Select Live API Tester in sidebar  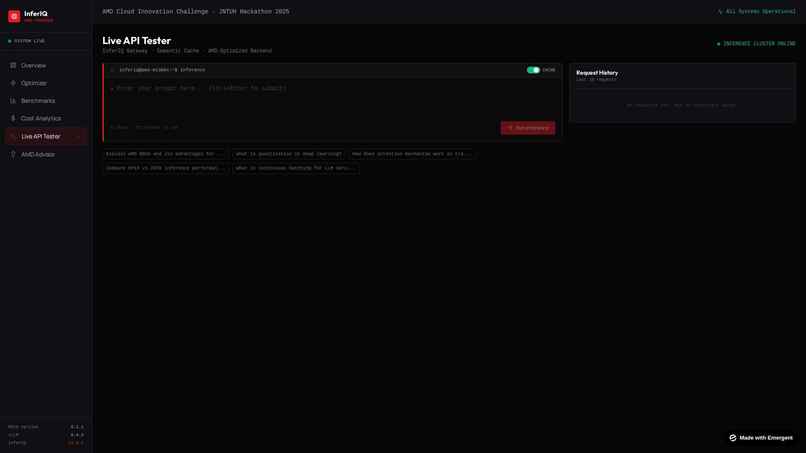click(45, 136)
